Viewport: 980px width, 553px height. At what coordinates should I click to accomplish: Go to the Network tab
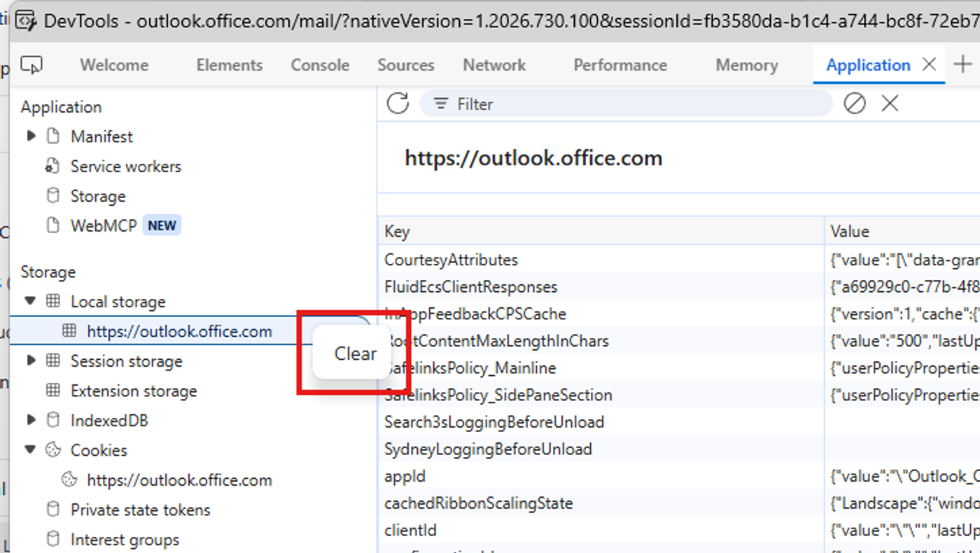pos(494,65)
